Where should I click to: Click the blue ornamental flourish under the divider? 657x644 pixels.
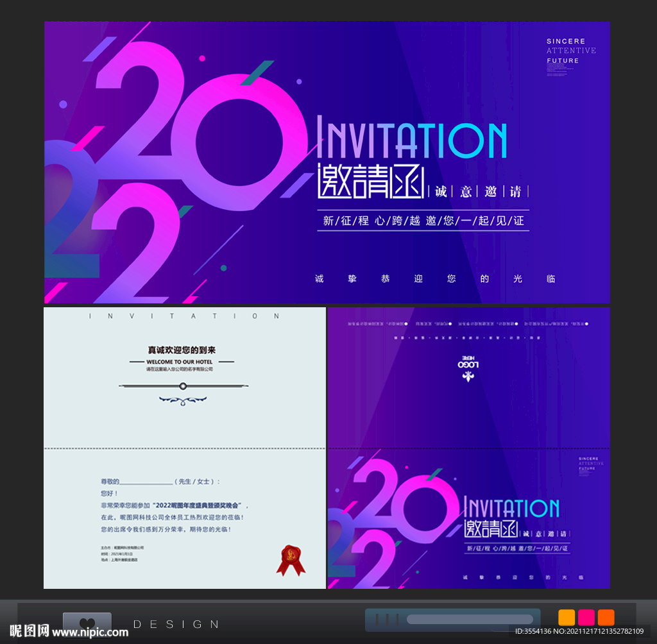click(183, 401)
